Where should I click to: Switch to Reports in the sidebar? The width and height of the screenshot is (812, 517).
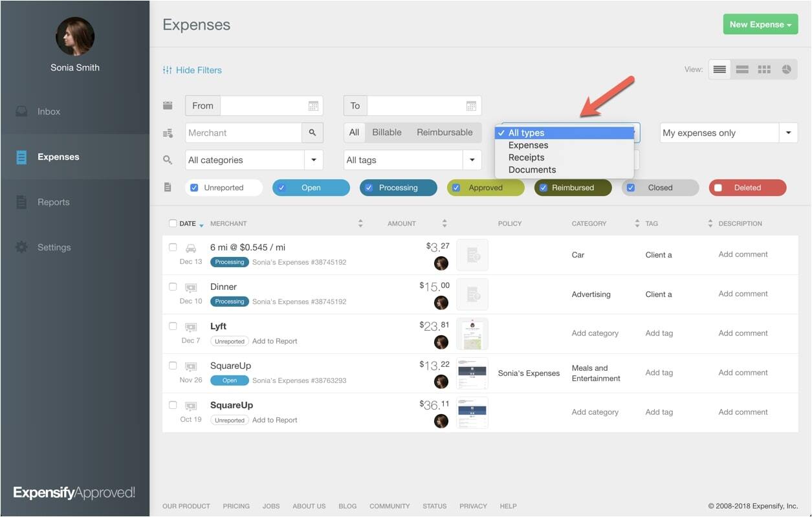[54, 202]
